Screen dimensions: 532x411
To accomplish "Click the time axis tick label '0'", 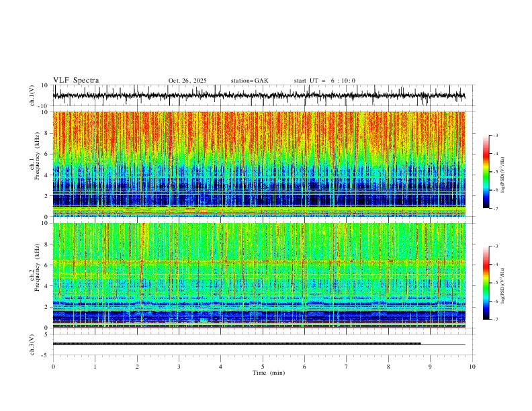I will [53, 367].
